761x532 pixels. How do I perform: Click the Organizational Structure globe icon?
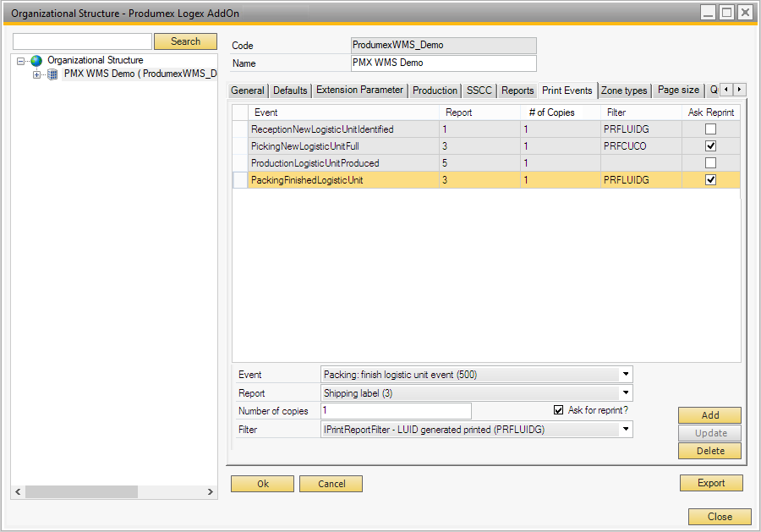coord(36,61)
